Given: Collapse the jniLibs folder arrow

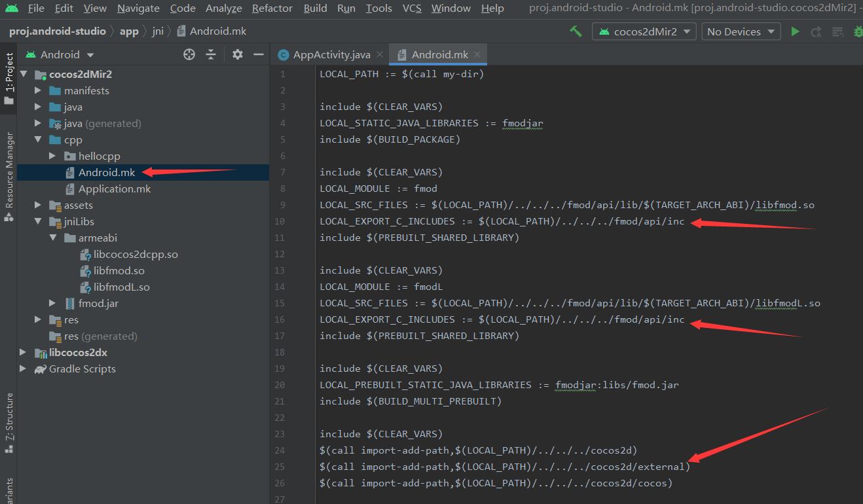Looking at the screenshot, I should coord(38,222).
